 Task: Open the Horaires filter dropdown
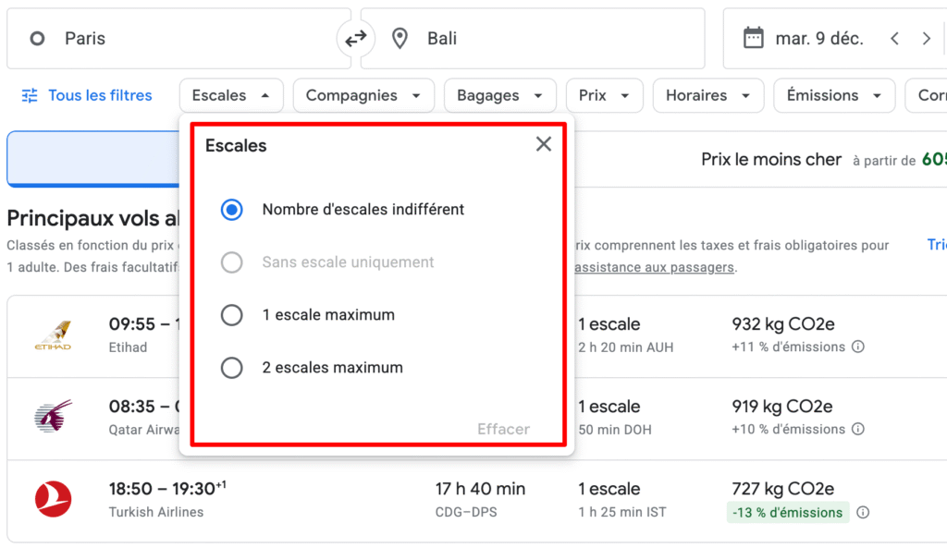point(708,95)
